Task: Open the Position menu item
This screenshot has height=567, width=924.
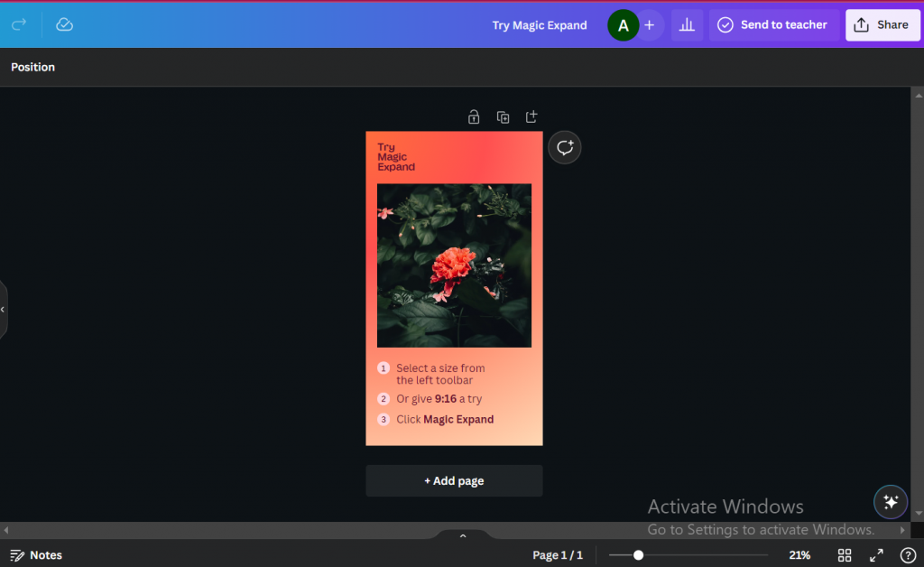Action: [33, 67]
